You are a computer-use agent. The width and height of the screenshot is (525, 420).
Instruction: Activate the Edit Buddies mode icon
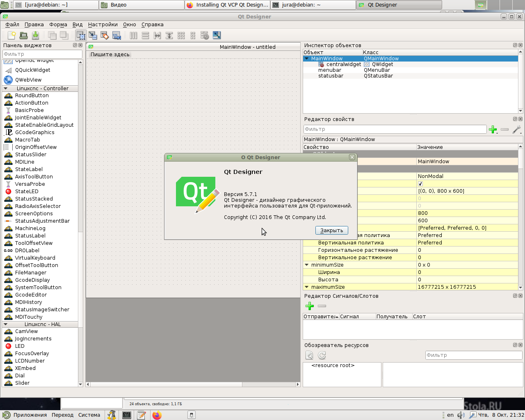point(105,35)
